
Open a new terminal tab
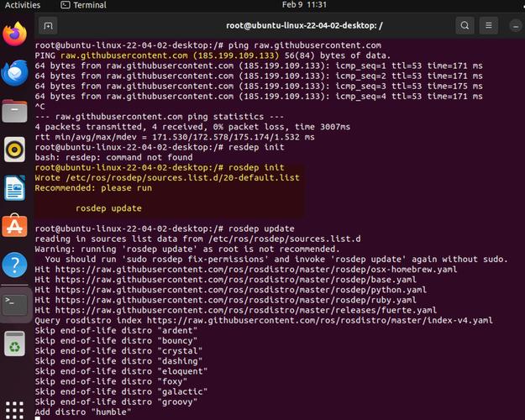[x=48, y=26]
